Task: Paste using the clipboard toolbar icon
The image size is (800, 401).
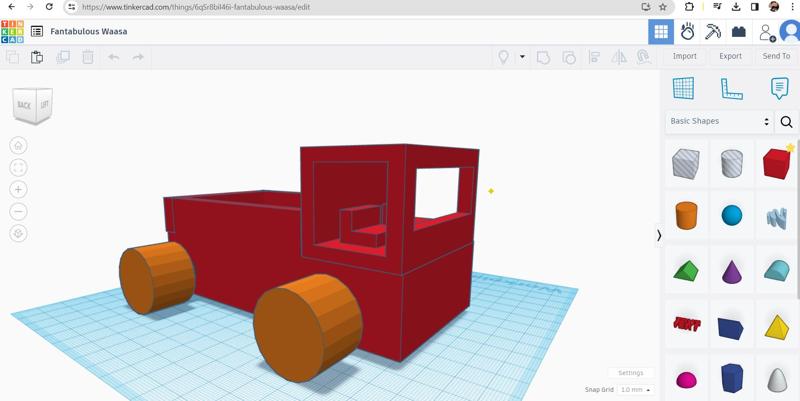Action: point(37,57)
